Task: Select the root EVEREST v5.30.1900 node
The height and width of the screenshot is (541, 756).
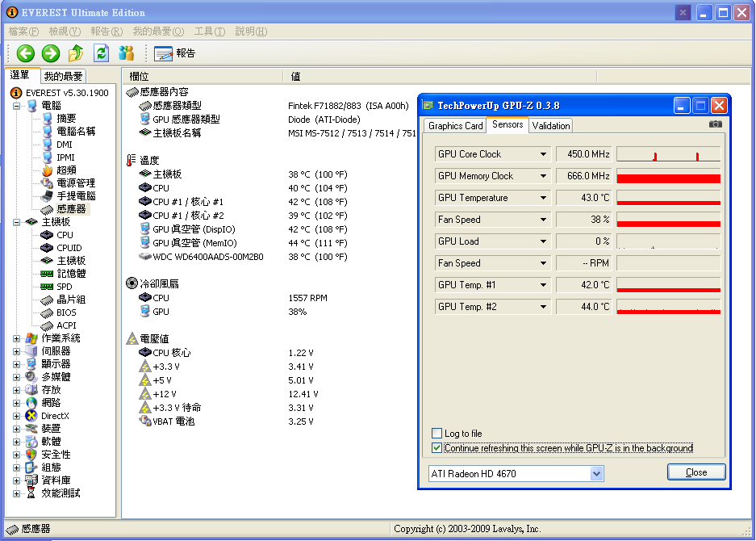Action: (x=67, y=93)
